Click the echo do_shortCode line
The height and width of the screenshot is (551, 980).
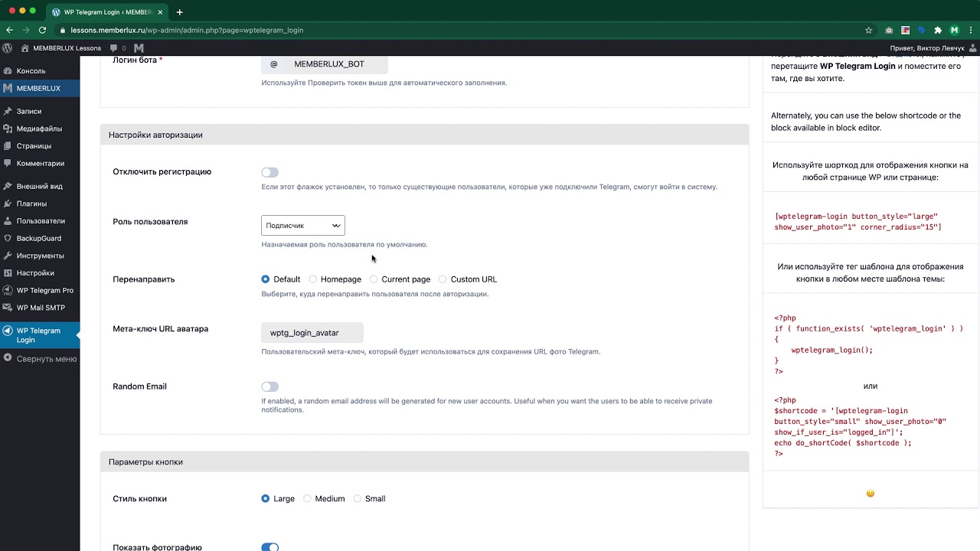coord(843,442)
